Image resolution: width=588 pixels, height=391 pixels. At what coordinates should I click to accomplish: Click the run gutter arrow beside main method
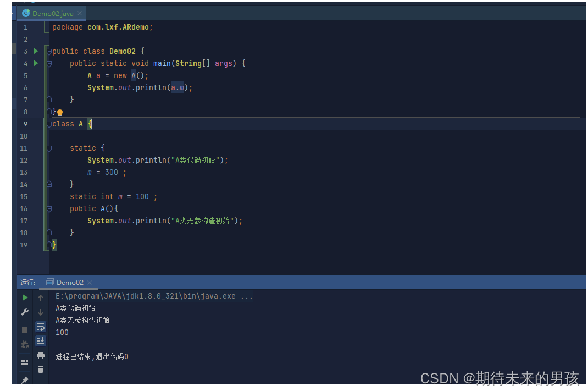36,63
